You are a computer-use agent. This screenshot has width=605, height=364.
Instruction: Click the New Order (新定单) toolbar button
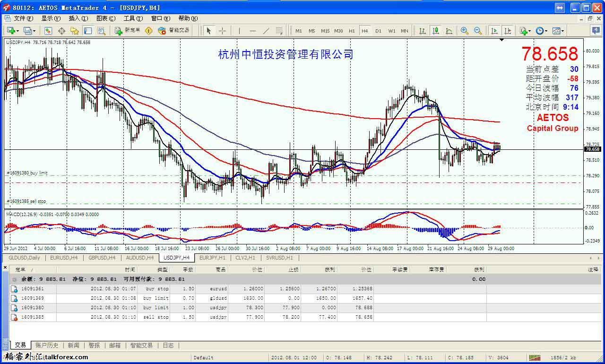[x=128, y=31]
